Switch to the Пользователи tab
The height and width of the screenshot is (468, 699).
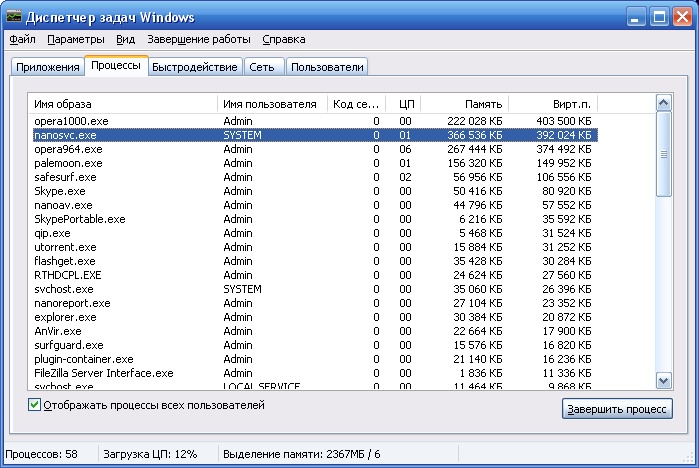point(328,67)
